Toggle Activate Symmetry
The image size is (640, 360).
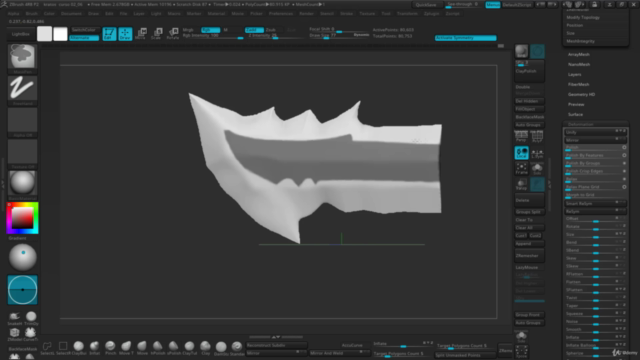pos(465,38)
